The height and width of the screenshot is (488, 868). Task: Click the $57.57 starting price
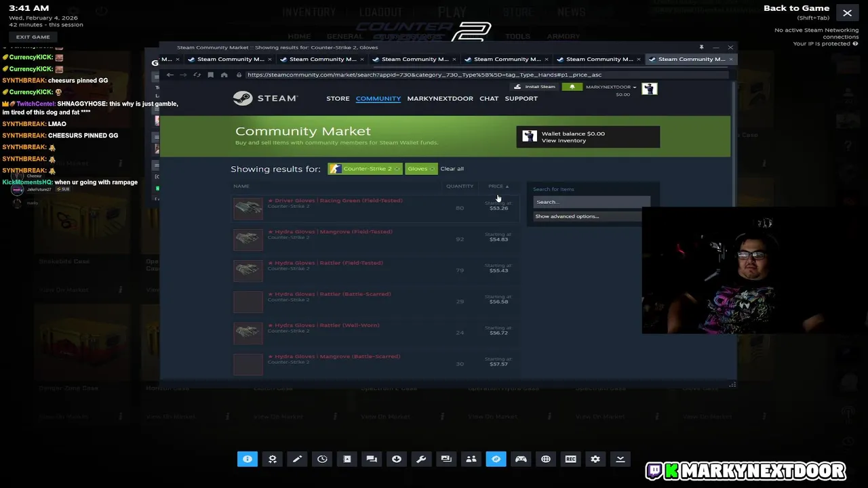tap(498, 364)
